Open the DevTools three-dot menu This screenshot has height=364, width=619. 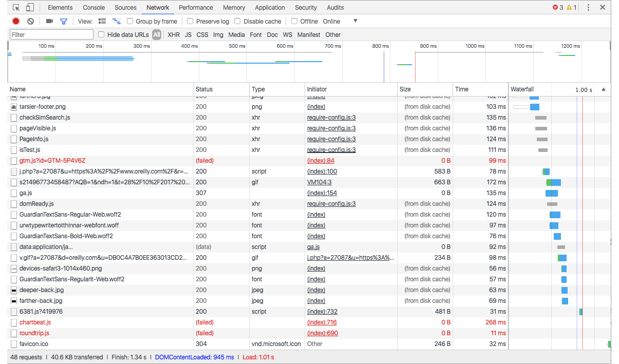[x=589, y=8]
